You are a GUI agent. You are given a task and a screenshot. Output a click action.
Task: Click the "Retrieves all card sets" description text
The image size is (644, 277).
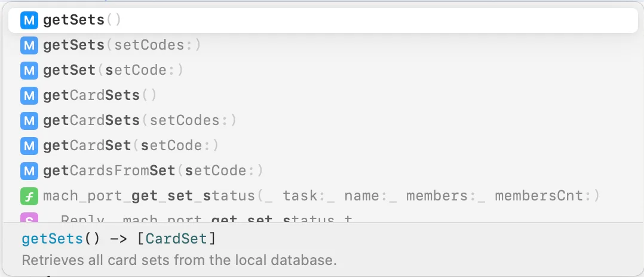(179, 261)
